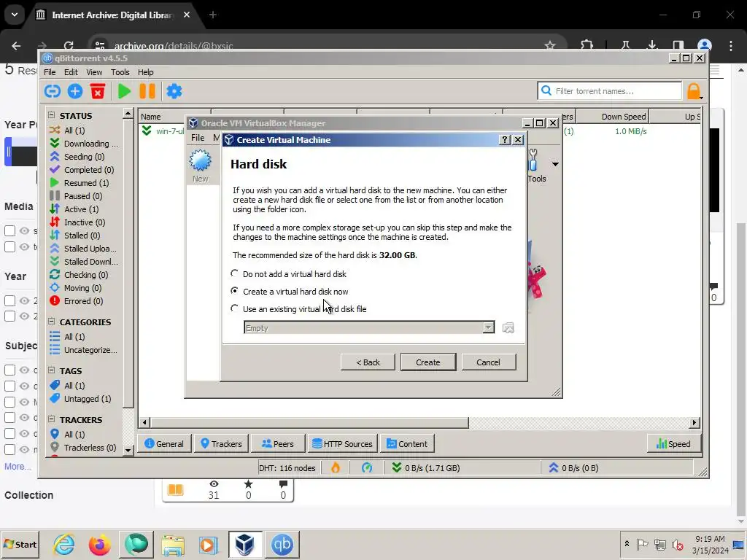Open Internet Explorer from taskbar
The height and width of the screenshot is (560, 747).
[x=64, y=544]
